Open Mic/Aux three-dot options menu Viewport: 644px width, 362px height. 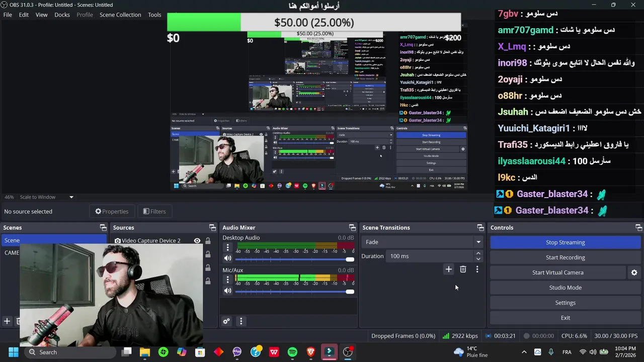227,280
